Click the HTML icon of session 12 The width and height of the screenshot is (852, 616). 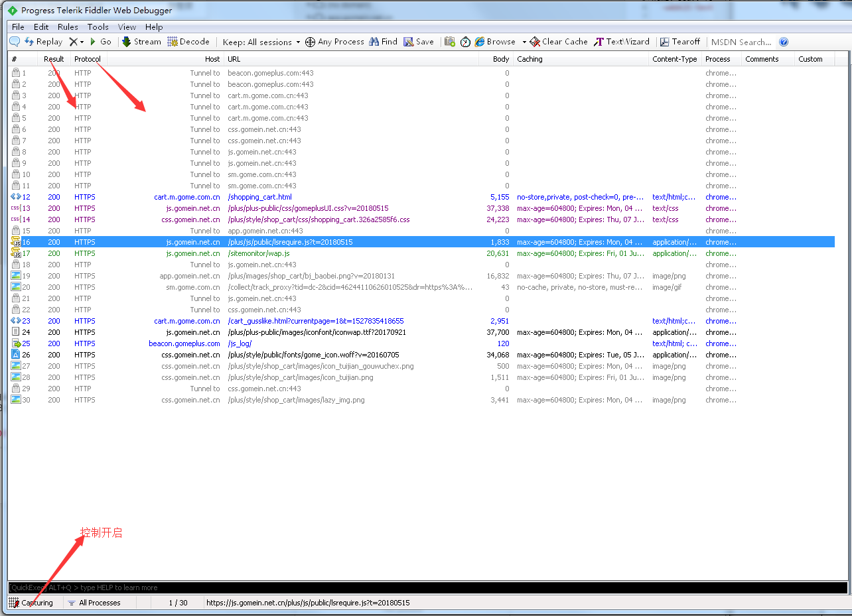pos(15,197)
